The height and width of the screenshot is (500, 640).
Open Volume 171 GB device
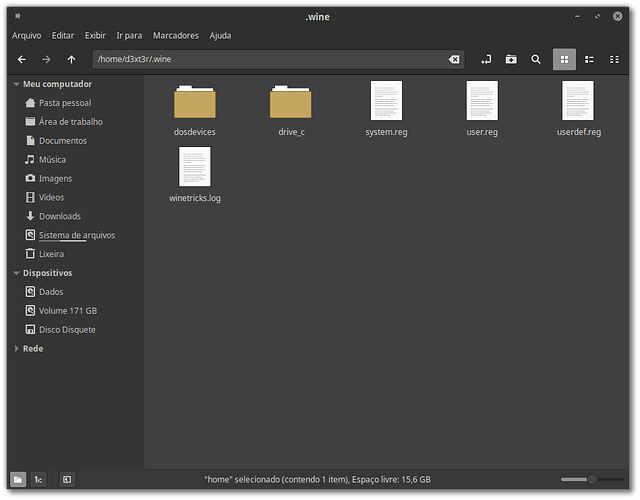(x=67, y=311)
